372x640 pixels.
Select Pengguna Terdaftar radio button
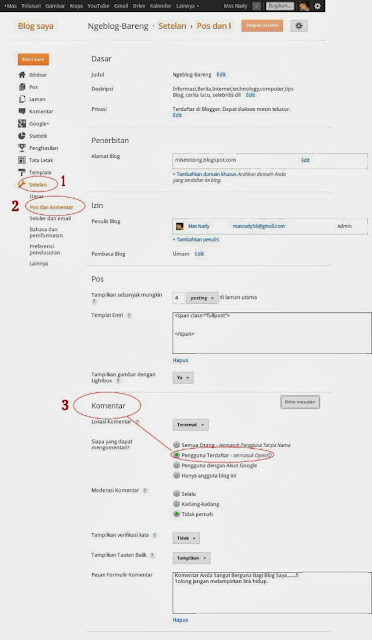(x=176, y=455)
